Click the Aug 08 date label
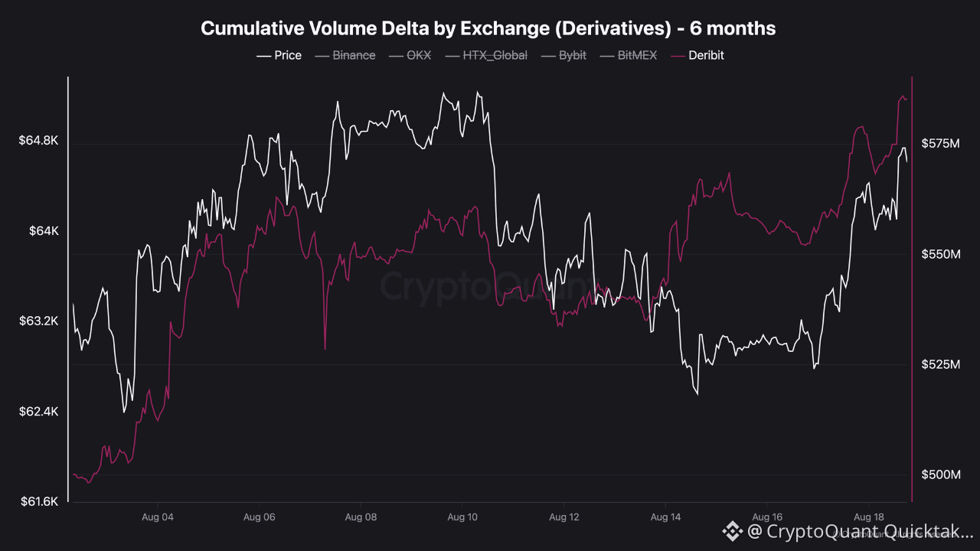Image resolution: width=980 pixels, height=551 pixels. (x=361, y=517)
